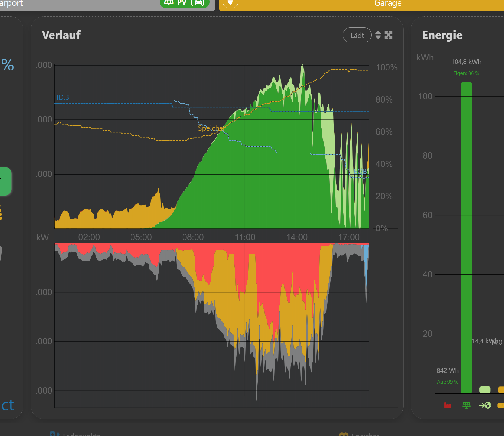
Task: Click the 60 axis tick in Energie
Action: point(427,215)
